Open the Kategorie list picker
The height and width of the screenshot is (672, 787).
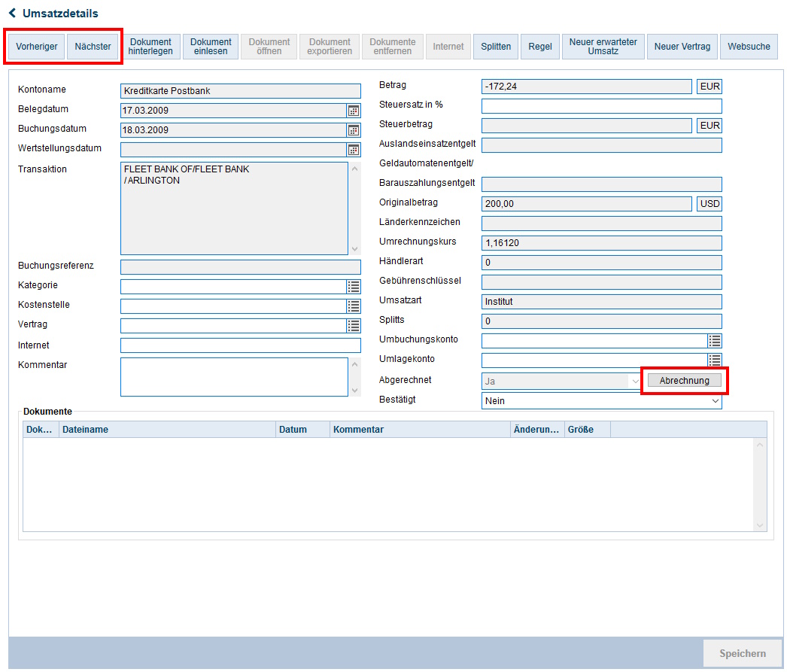pyautogui.click(x=354, y=287)
